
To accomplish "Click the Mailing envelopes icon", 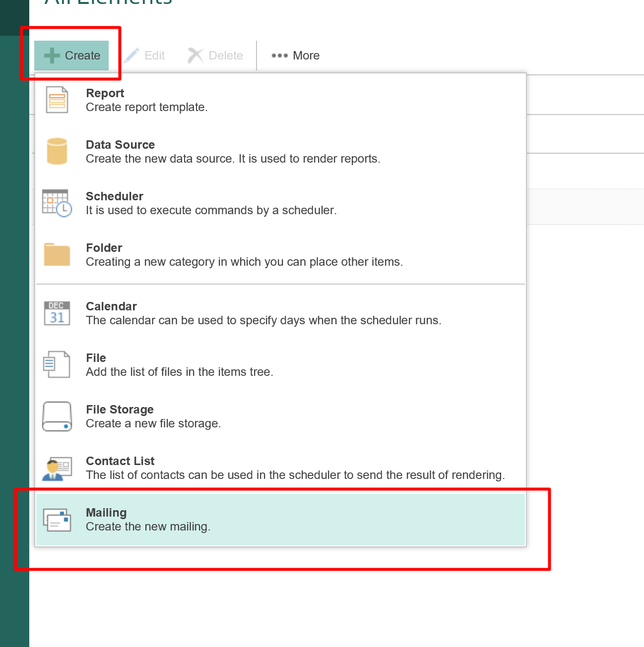I will pos(57,520).
